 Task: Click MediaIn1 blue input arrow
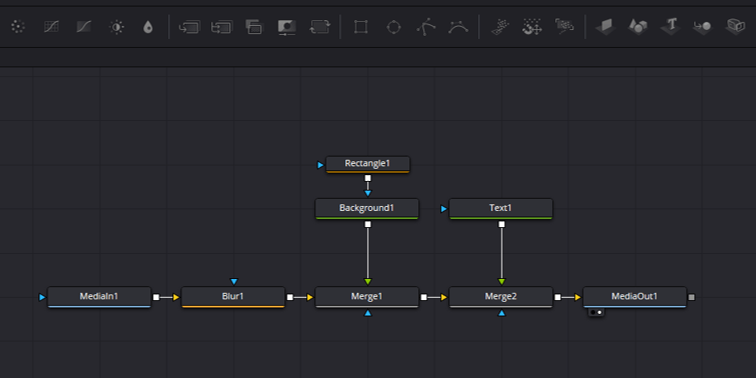[42, 297]
